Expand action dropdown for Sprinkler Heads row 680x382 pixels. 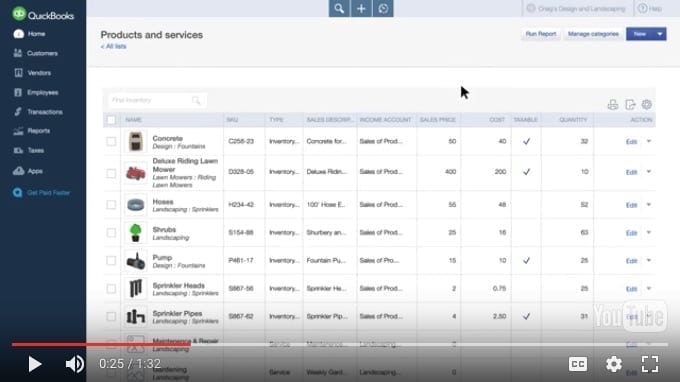pos(649,288)
